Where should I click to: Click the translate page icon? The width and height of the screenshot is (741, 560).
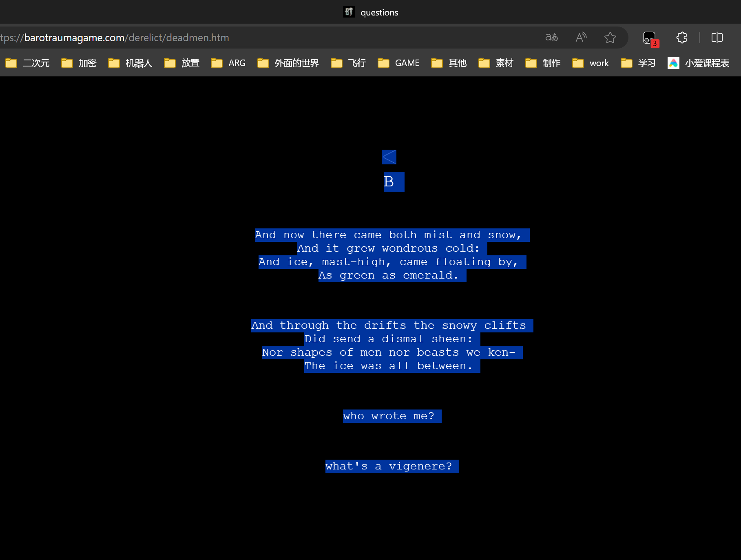click(x=551, y=38)
